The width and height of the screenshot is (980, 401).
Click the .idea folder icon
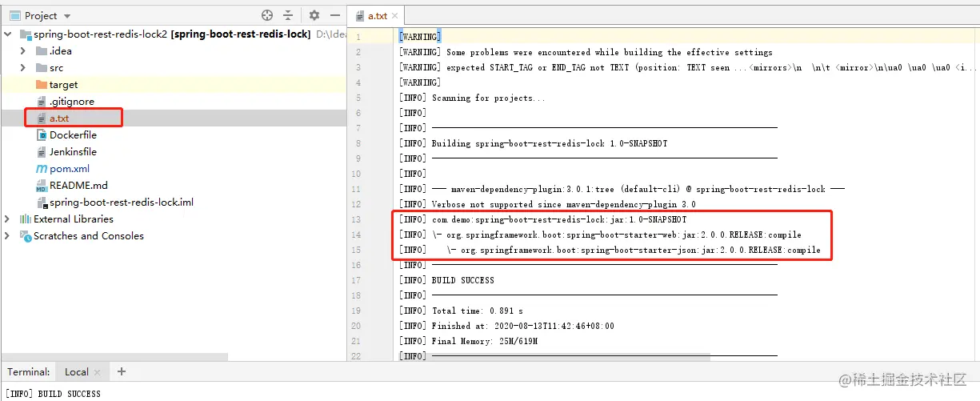tap(42, 51)
